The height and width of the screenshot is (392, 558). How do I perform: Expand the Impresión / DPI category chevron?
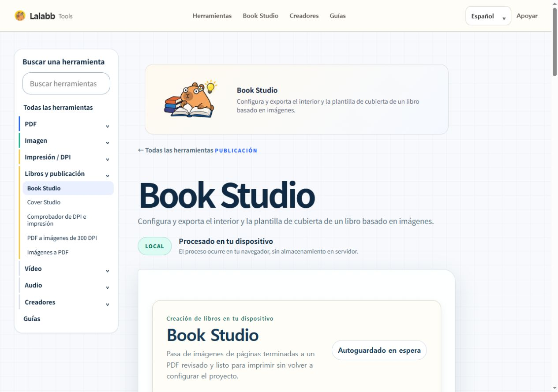pyautogui.click(x=107, y=159)
